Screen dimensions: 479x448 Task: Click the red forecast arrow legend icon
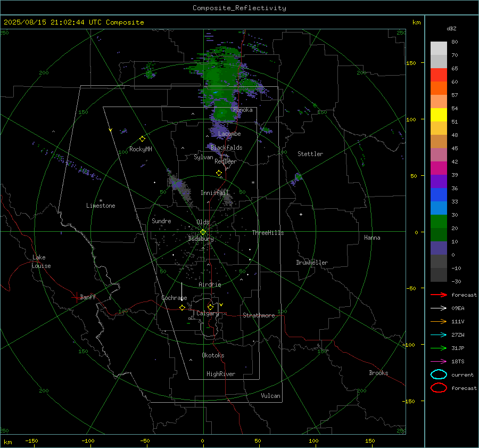tap(439, 295)
